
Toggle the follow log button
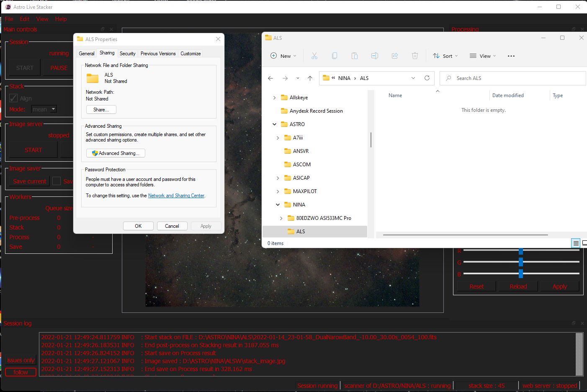(x=21, y=372)
